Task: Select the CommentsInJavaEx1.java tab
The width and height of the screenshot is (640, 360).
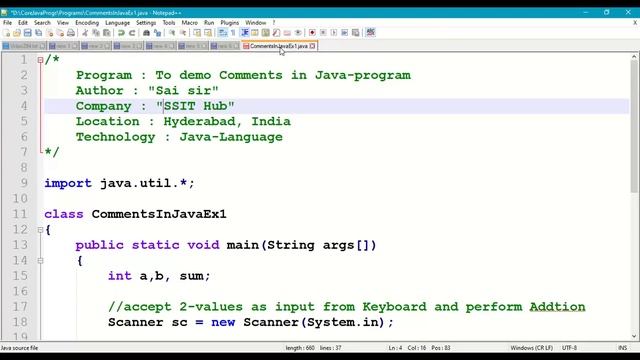Action: (279, 46)
